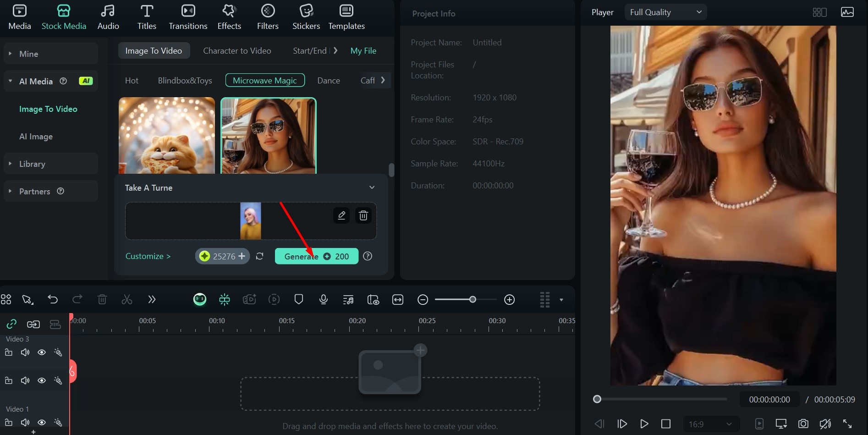The height and width of the screenshot is (435, 868).
Task: Choose the cat eating pizza template
Action: (167, 135)
